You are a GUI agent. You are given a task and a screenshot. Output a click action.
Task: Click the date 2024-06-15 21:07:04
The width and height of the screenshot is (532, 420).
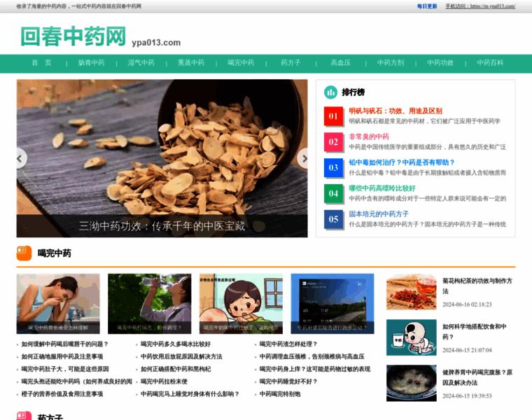pos(467,351)
